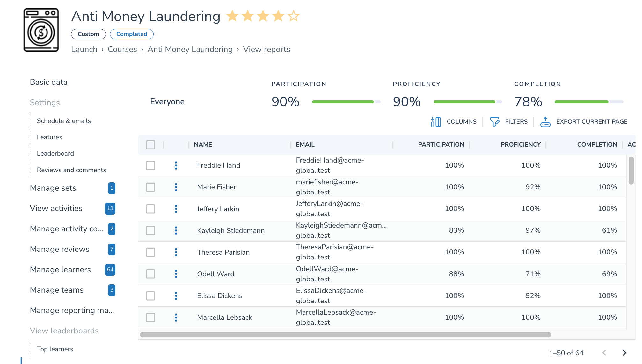Image resolution: width=642 pixels, height=364 pixels.
Task: Go to next page of learners
Action: 624,353
